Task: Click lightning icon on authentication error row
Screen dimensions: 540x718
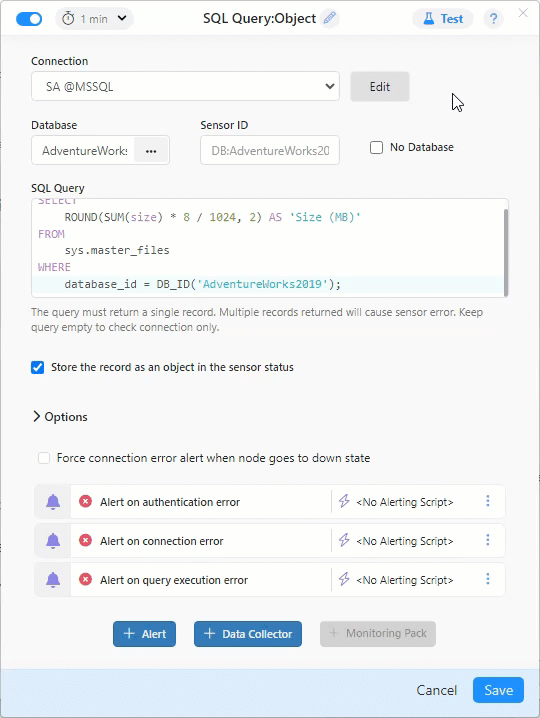Action: 344,501
